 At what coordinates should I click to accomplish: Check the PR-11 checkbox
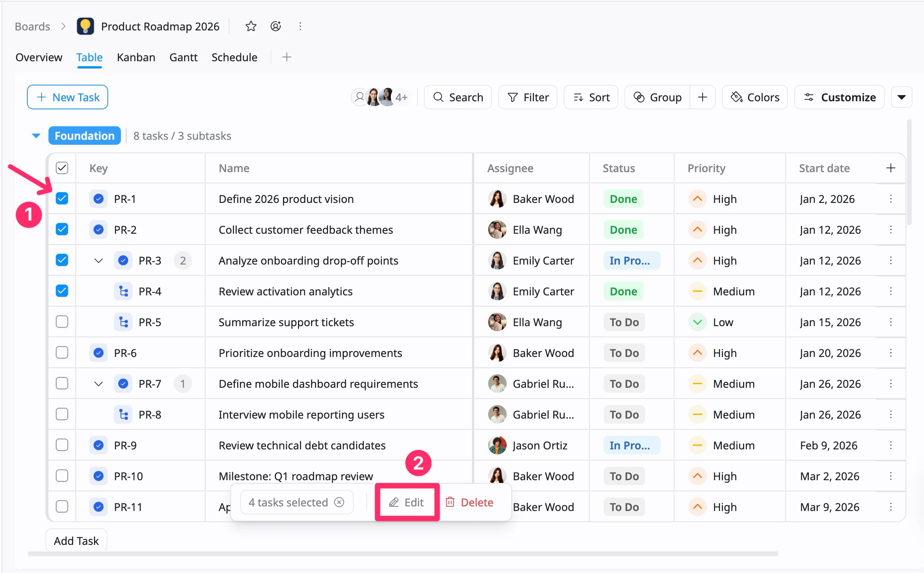pyautogui.click(x=62, y=507)
